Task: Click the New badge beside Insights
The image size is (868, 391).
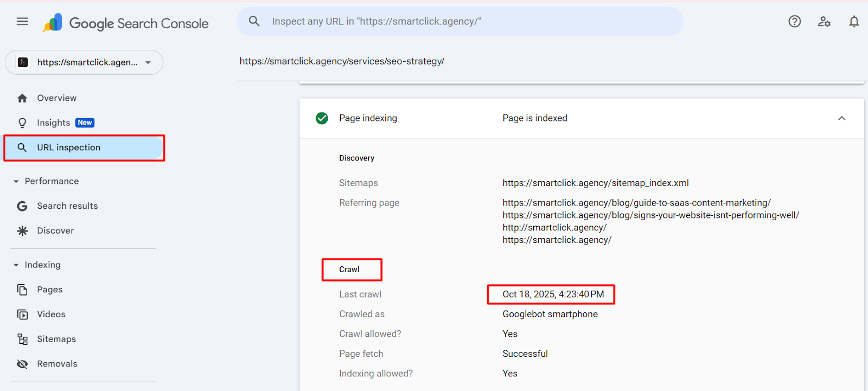Action: point(85,123)
